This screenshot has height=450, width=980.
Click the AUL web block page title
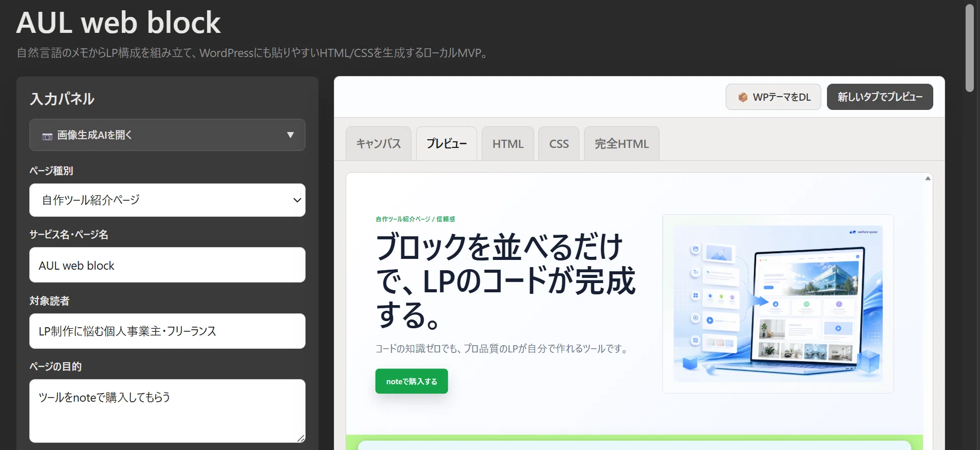[x=119, y=23]
